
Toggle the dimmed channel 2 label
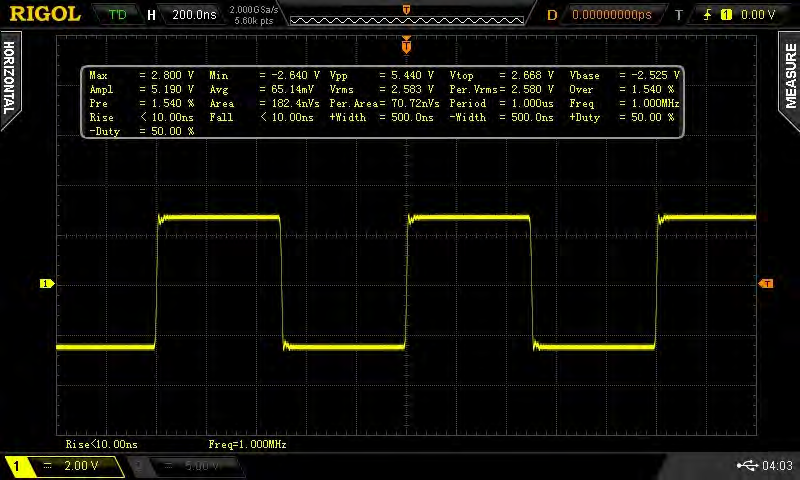[139, 466]
